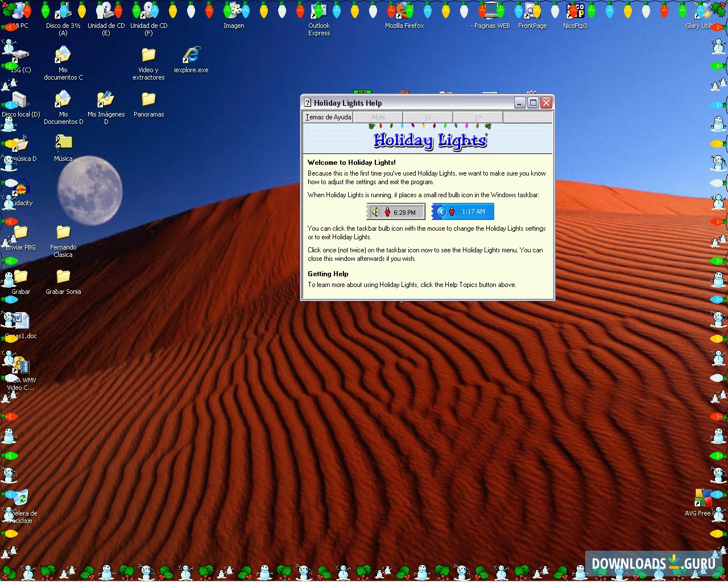Screen dimensions: 728x582
Task: Select the FrontPage shortcut icon
Action: (532, 11)
